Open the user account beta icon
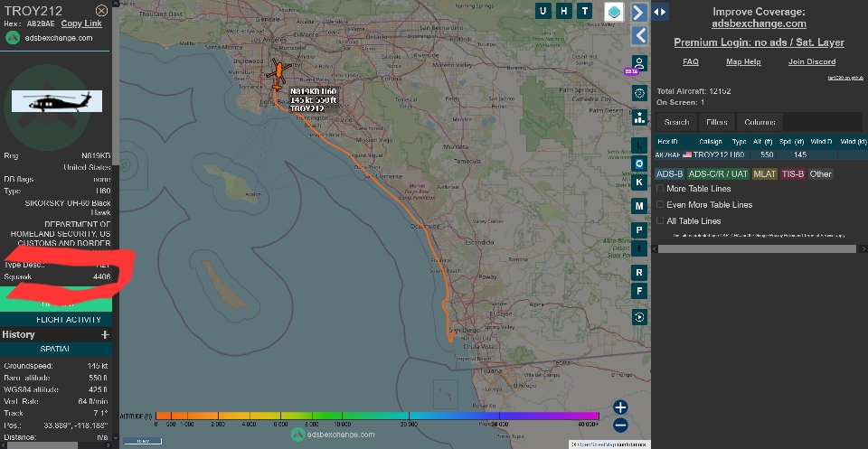868x449 pixels. [x=639, y=63]
